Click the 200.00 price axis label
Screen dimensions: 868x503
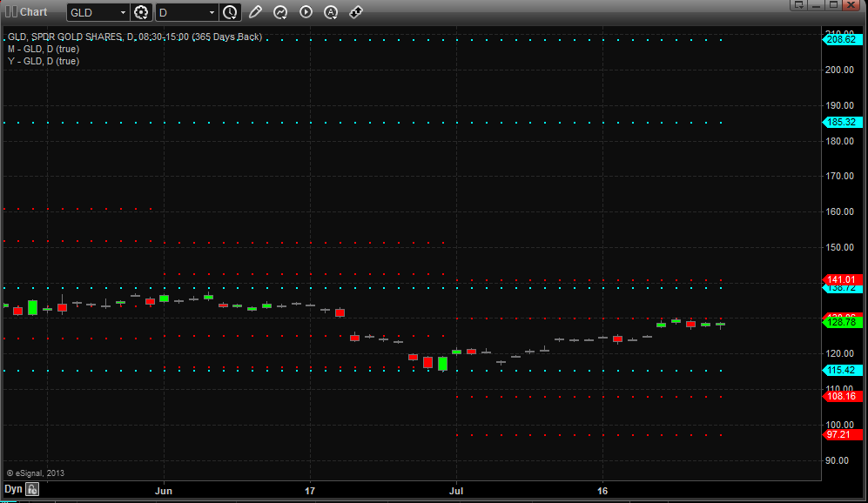coord(839,70)
